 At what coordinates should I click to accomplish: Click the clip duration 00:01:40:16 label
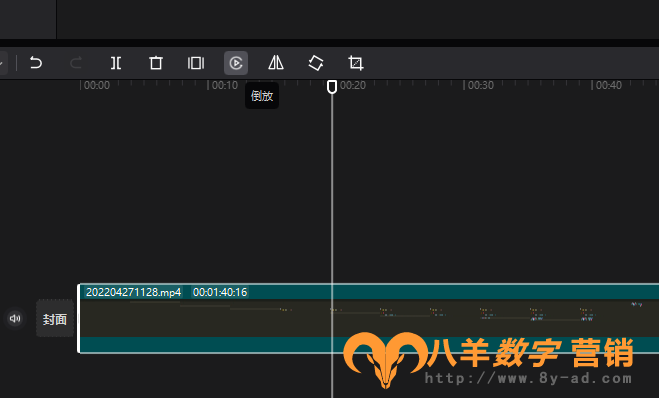tap(220, 292)
